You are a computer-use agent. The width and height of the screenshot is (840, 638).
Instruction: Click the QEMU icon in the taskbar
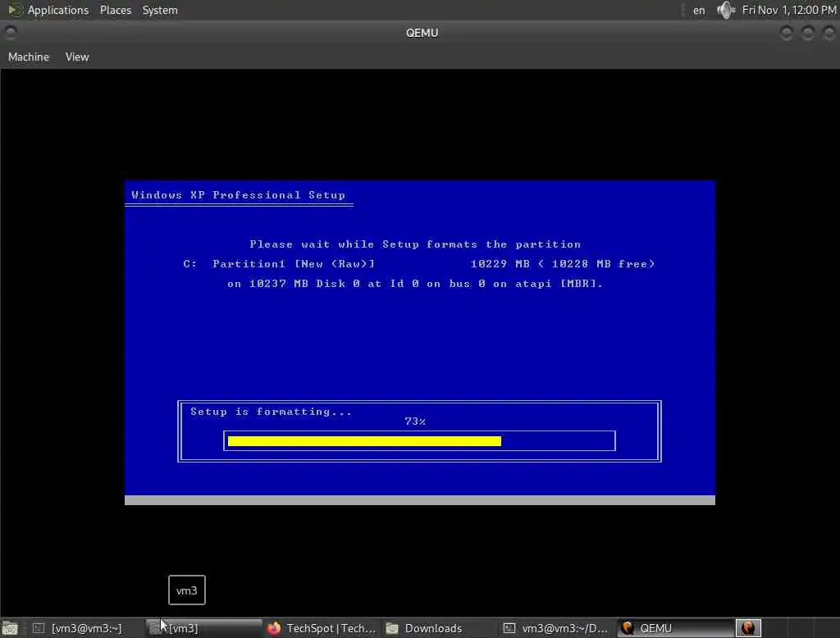(x=628, y=628)
